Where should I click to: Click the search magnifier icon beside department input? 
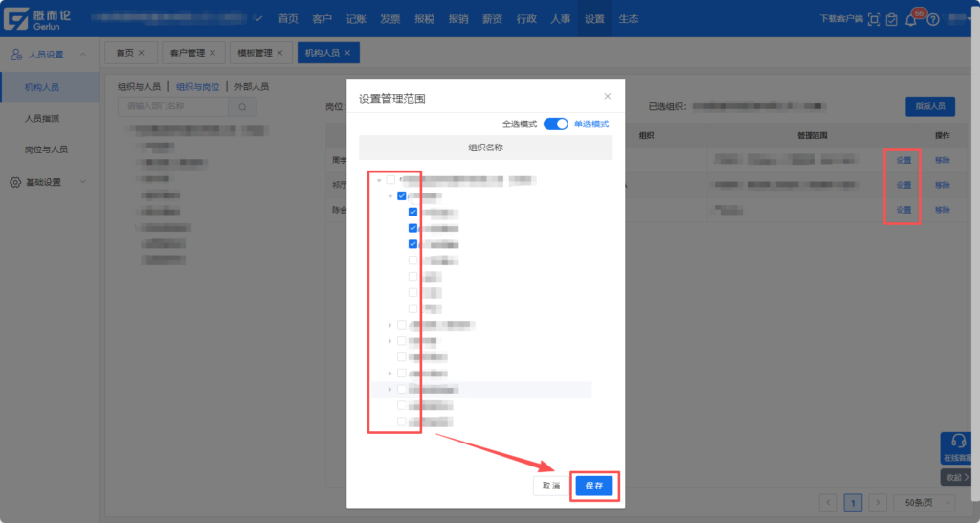point(242,107)
